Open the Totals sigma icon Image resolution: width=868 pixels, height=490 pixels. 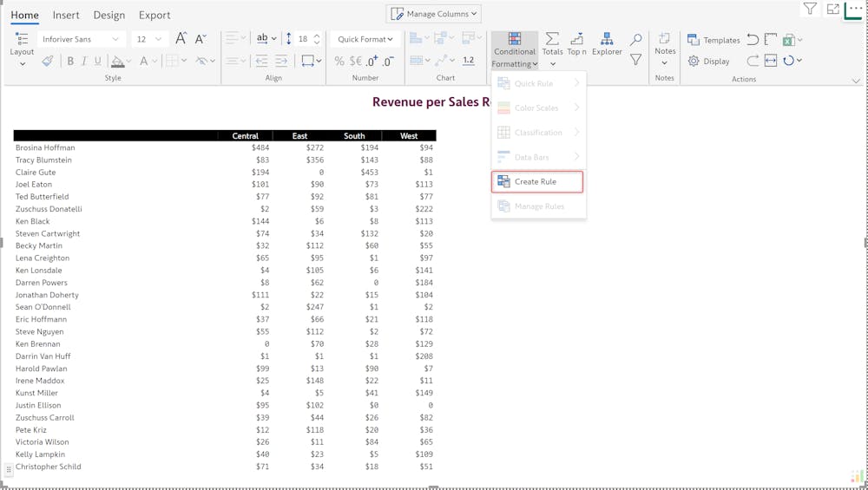(x=552, y=38)
